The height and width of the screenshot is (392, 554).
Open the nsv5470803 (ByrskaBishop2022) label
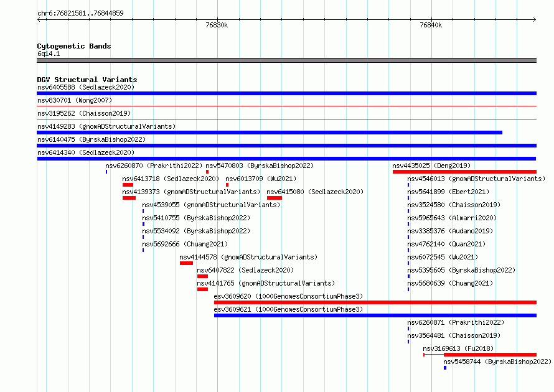coord(260,166)
